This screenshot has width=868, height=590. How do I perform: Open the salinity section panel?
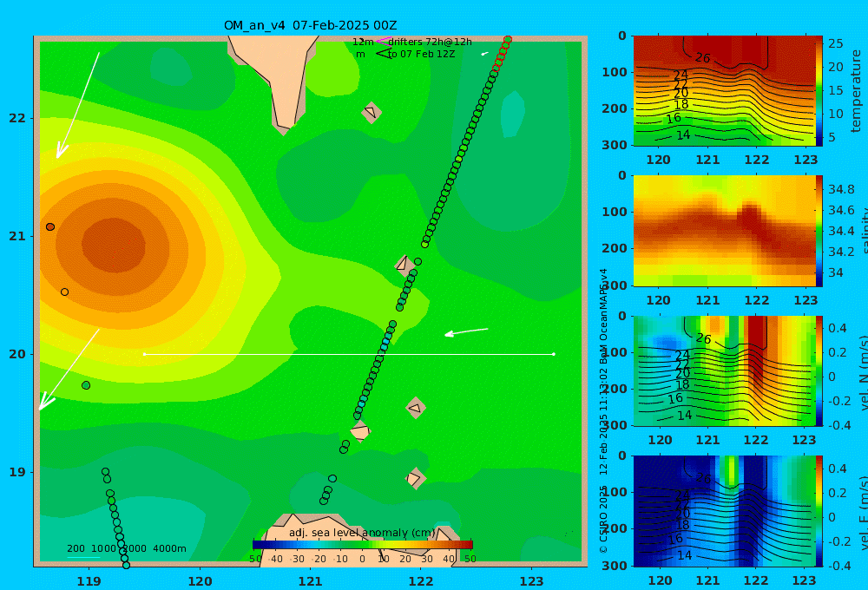pos(724,231)
